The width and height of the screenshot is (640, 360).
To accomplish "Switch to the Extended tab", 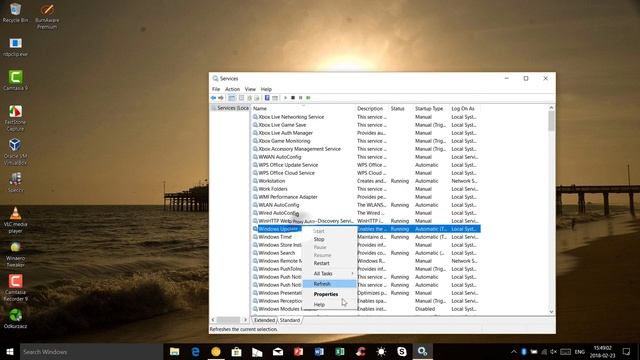I will pos(264,320).
